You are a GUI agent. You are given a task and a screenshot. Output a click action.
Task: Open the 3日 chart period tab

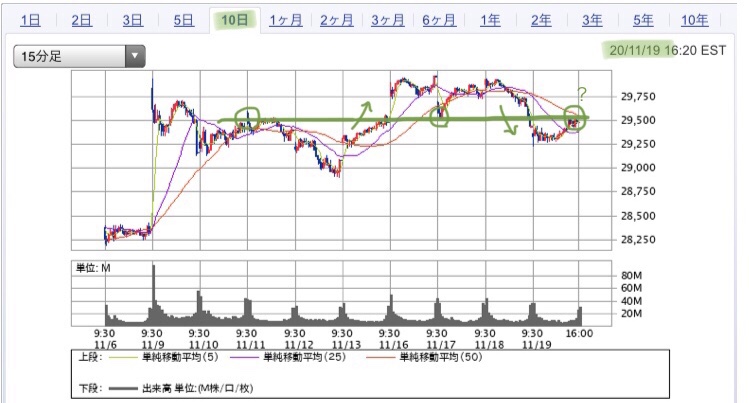(132, 20)
